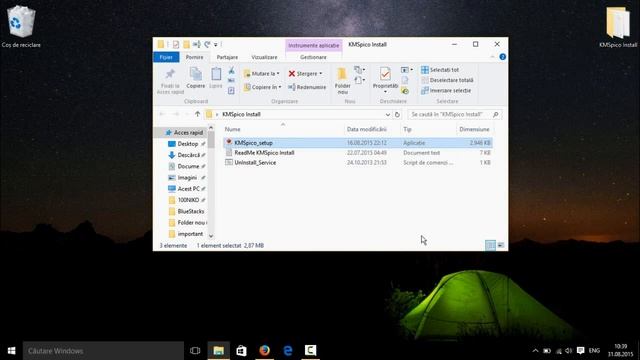Click the Properties icon in Quick Access Toolbar

[176, 44]
